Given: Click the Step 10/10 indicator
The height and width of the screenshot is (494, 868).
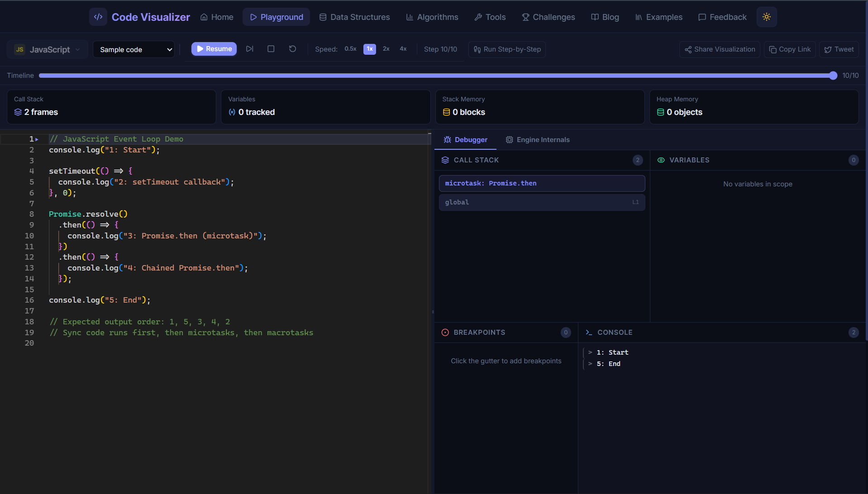Looking at the screenshot, I should [x=440, y=49].
